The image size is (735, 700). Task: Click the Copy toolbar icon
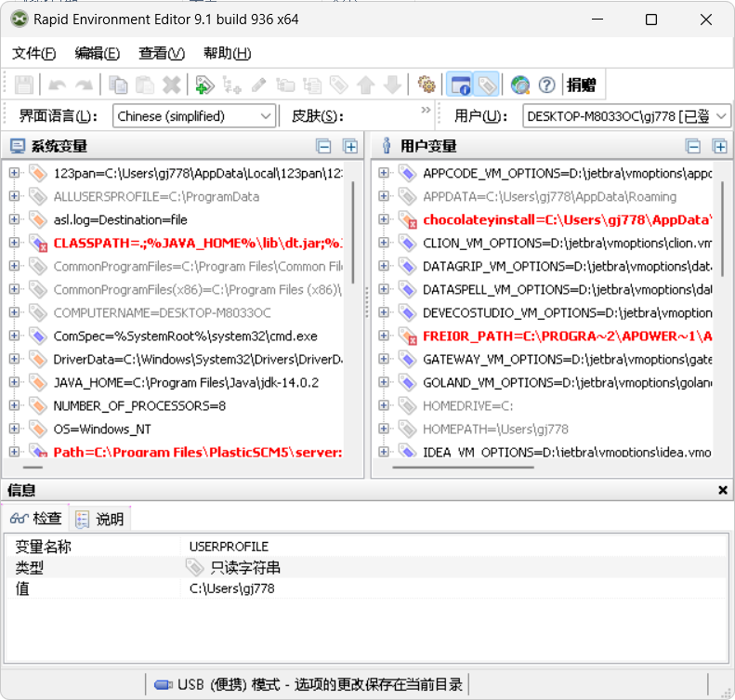pyautogui.click(x=118, y=85)
